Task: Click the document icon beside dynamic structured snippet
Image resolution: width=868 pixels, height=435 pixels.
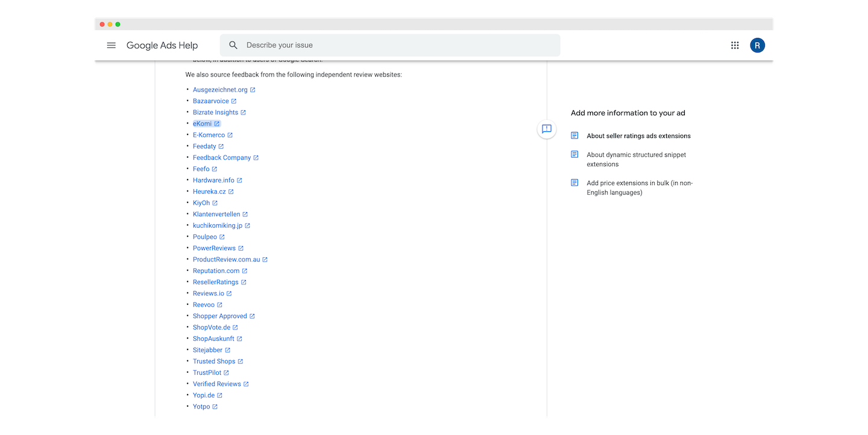Action: pos(574,155)
